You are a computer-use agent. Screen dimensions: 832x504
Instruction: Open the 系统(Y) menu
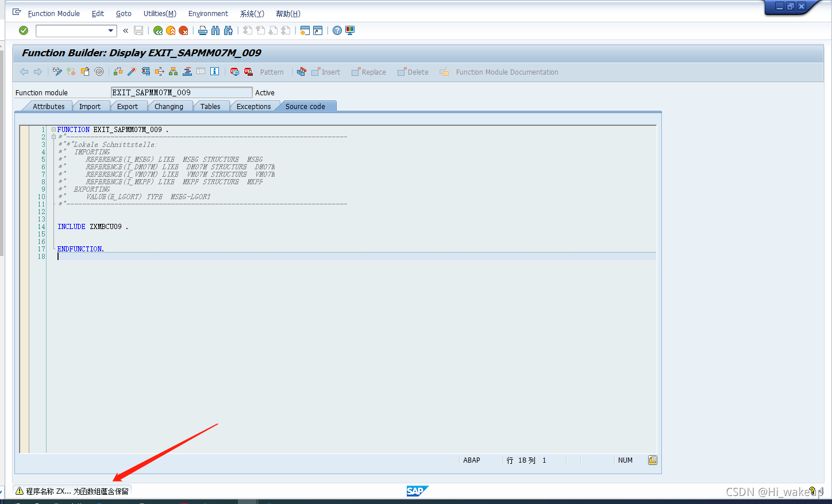pyautogui.click(x=252, y=14)
